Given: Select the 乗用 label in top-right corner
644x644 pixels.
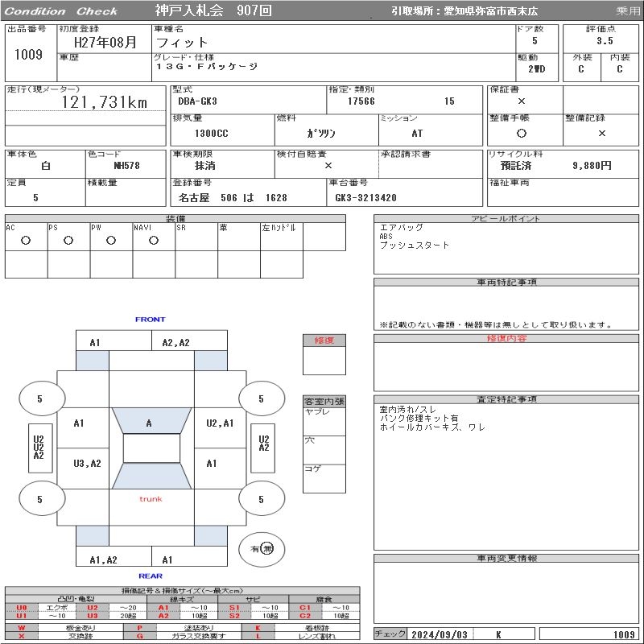Looking at the screenshot, I should click(628, 11).
